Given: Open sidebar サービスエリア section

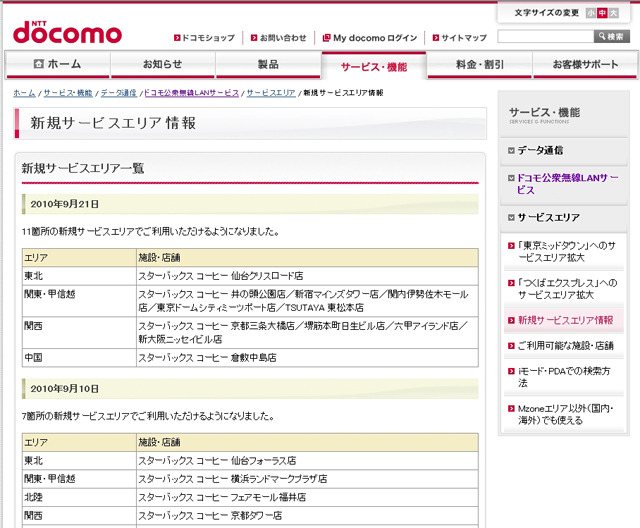Looking at the screenshot, I should 549,218.
